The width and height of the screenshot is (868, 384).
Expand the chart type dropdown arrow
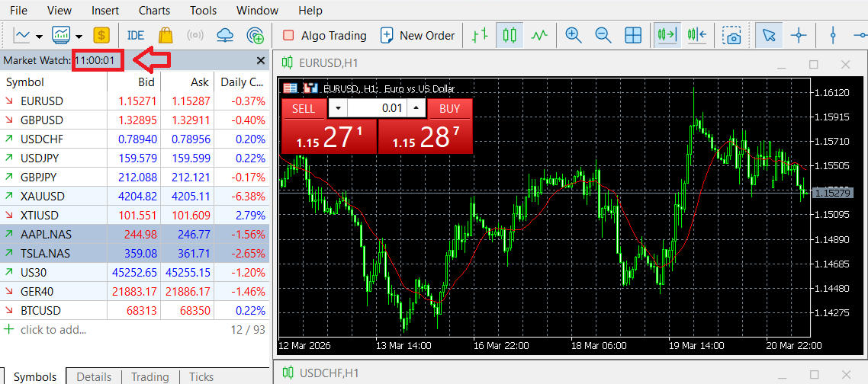pos(40,37)
